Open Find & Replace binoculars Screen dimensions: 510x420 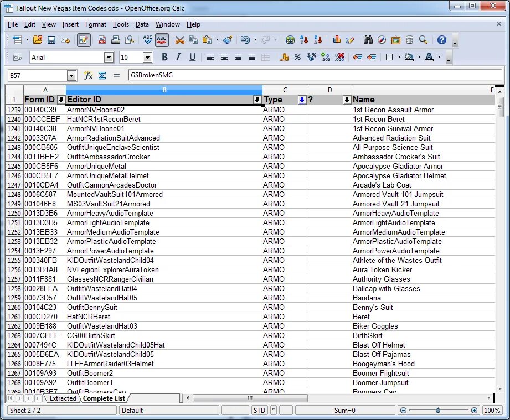click(x=368, y=40)
